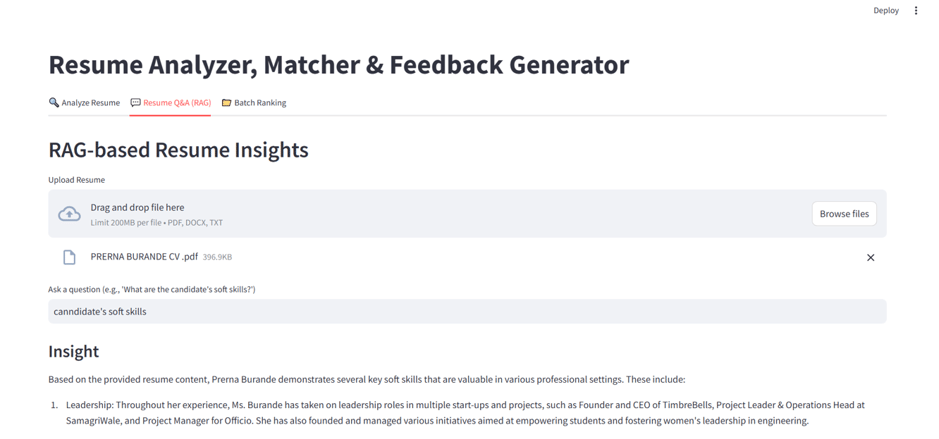
Task: Click the magnifier icon on Analyze Resume
Action: tap(54, 102)
